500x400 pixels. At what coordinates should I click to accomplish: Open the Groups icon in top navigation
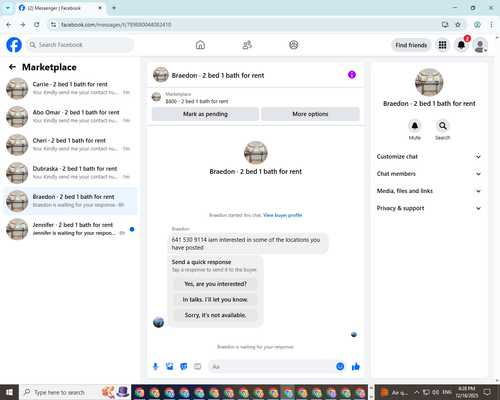tap(294, 45)
